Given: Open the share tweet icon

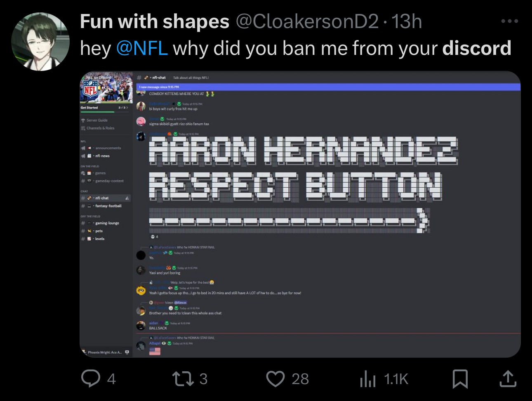Looking at the screenshot, I should (508, 379).
